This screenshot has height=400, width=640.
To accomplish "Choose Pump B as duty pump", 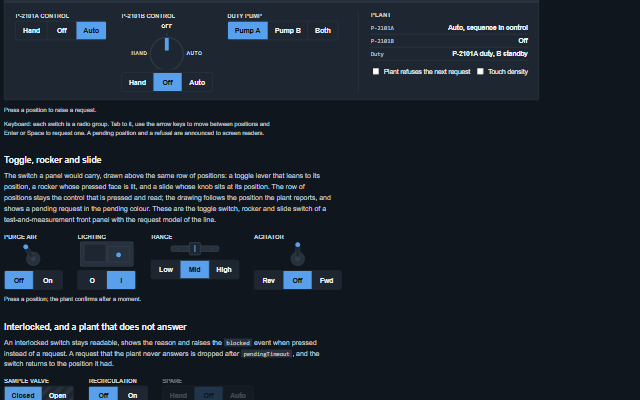I will [x=288, y=31].
